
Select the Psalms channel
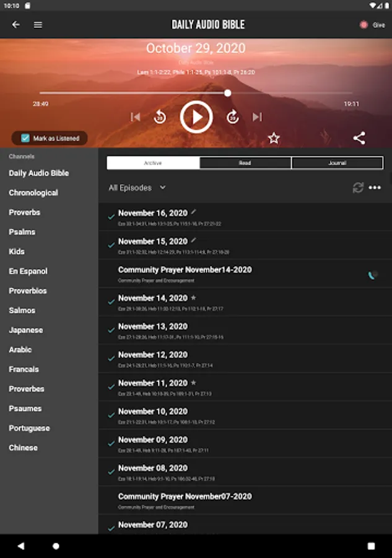pyautogui.click(x=22, y=232)
